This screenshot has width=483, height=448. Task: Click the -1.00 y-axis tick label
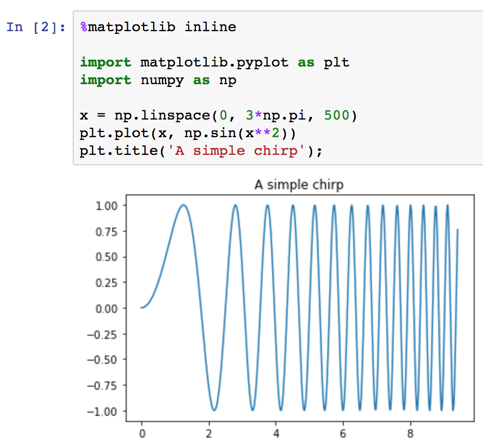click(x=102, y=411)
